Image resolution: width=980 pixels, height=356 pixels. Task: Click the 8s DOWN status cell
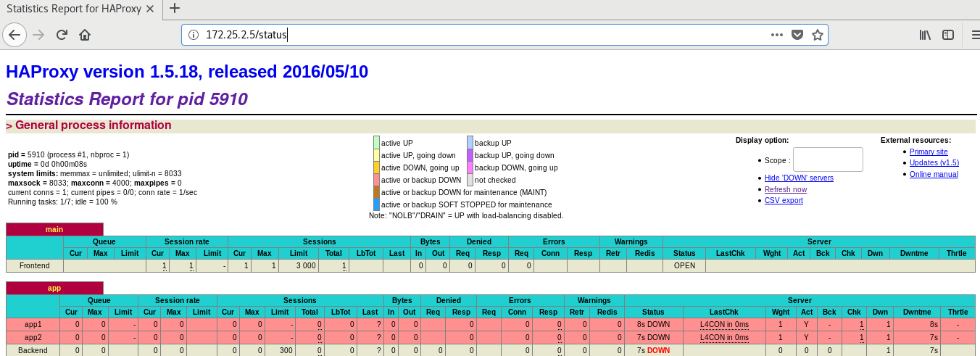tap(653, 324)
